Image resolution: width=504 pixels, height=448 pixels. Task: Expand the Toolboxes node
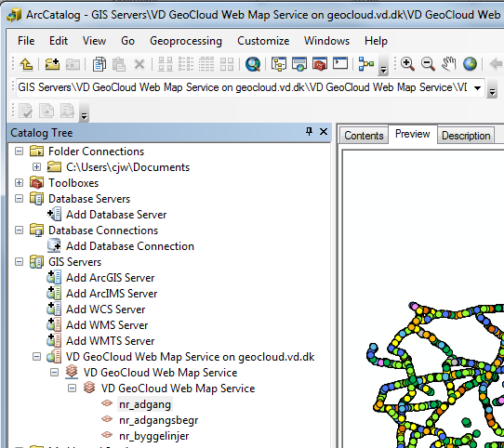tap(20, 182)
